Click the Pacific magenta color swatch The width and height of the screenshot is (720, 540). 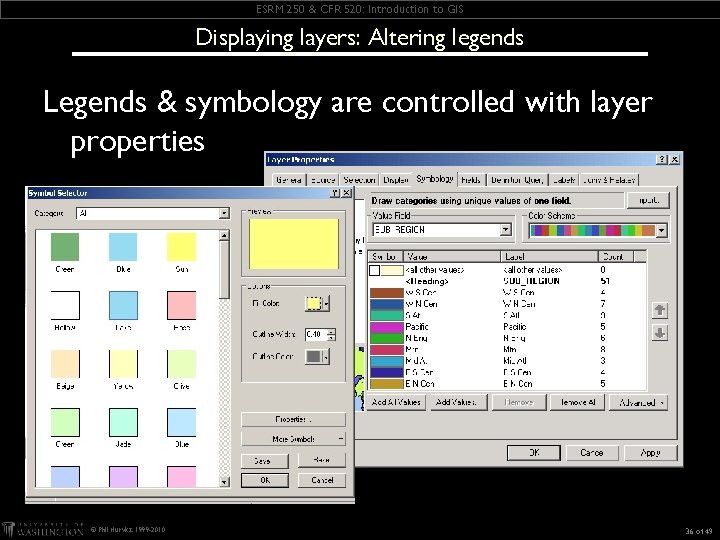click(387, 327)
